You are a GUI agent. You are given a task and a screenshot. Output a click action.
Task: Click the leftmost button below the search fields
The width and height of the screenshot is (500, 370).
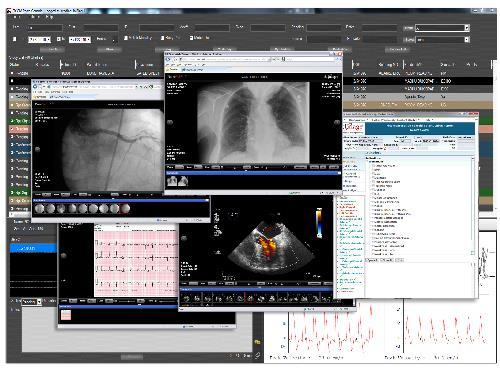(53, 49)
